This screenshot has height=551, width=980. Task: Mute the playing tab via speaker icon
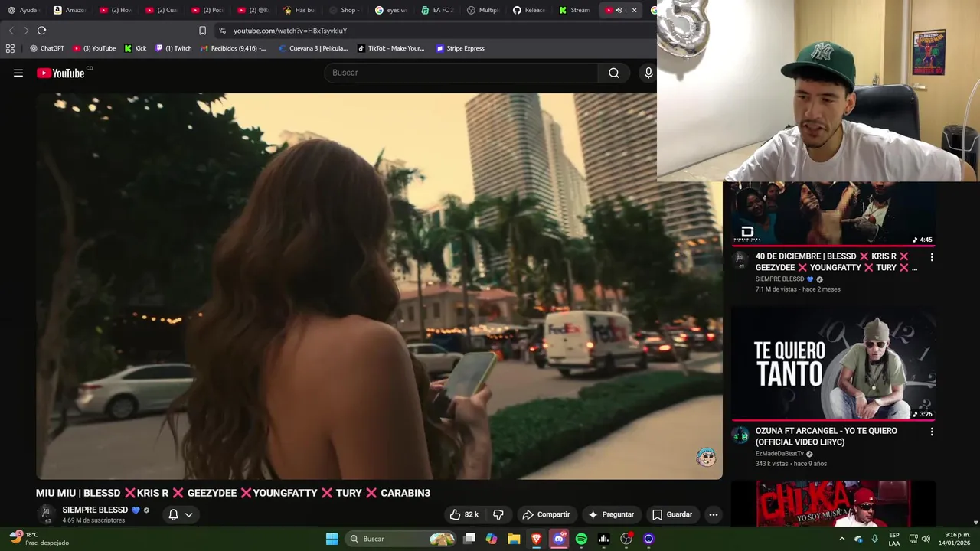tap(619, 10)
